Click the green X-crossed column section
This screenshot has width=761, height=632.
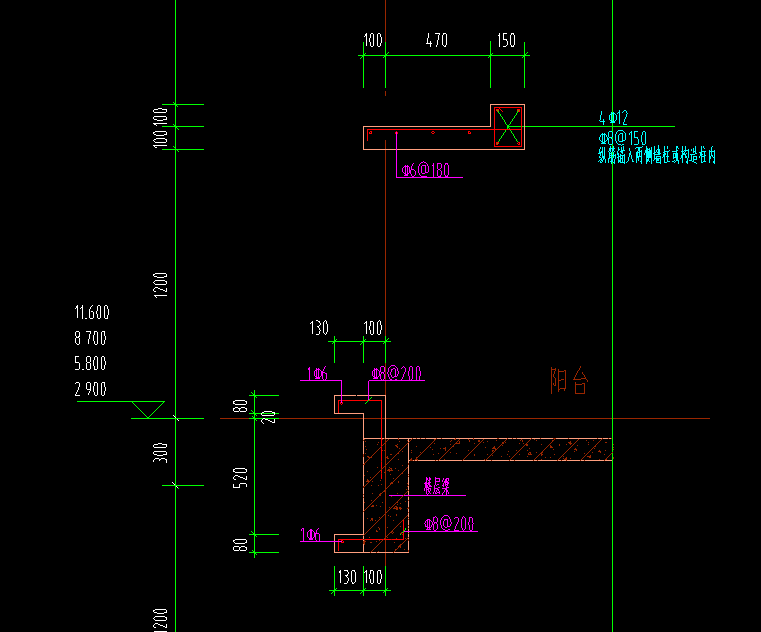[x=508, y=127]
